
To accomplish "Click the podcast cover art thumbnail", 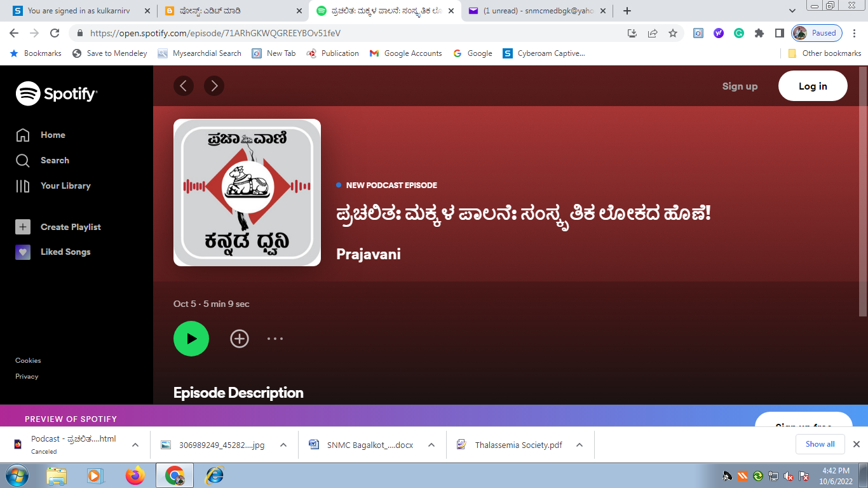I will (247, 193).
